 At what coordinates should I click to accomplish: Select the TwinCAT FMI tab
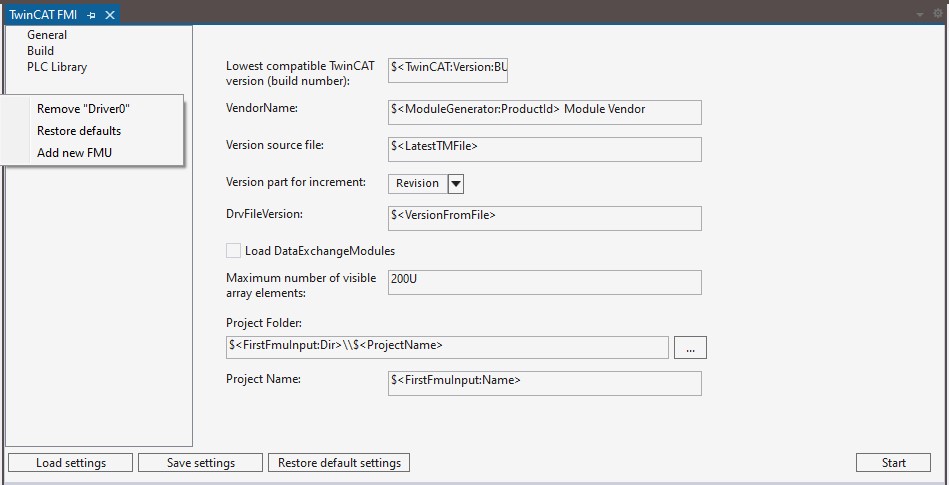point(43,15)
